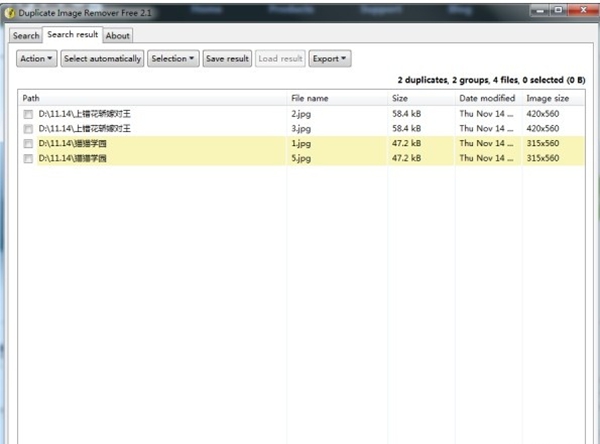Click the Thu Nov 14 date of 1.jpg
The image size is (600, 444).
point(486,143)
